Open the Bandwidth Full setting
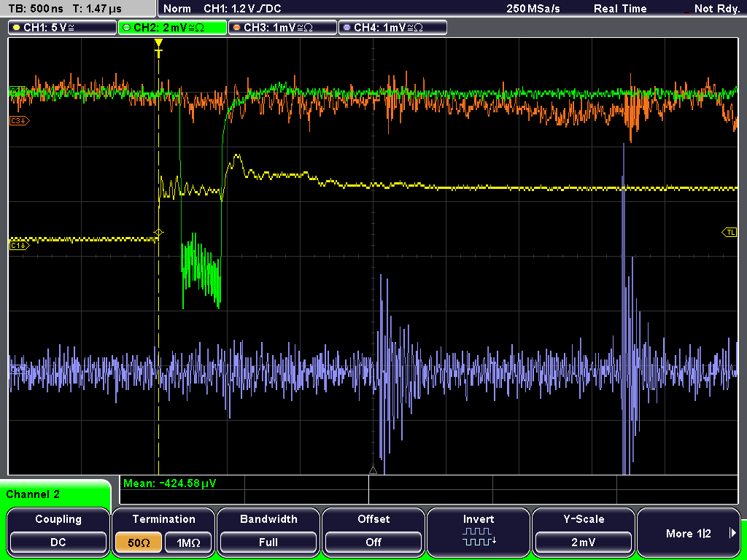 [x=268, y=532]
